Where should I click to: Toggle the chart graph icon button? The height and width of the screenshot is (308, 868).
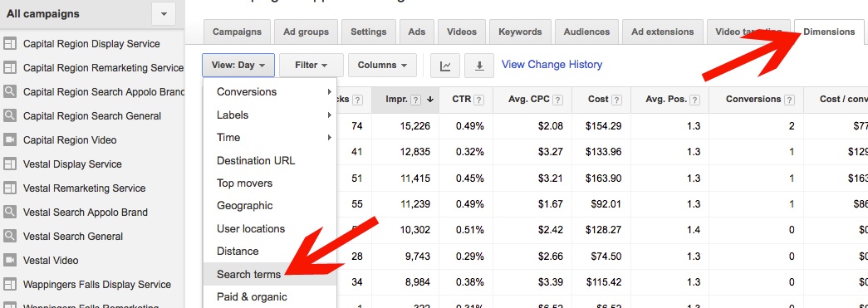445,66
